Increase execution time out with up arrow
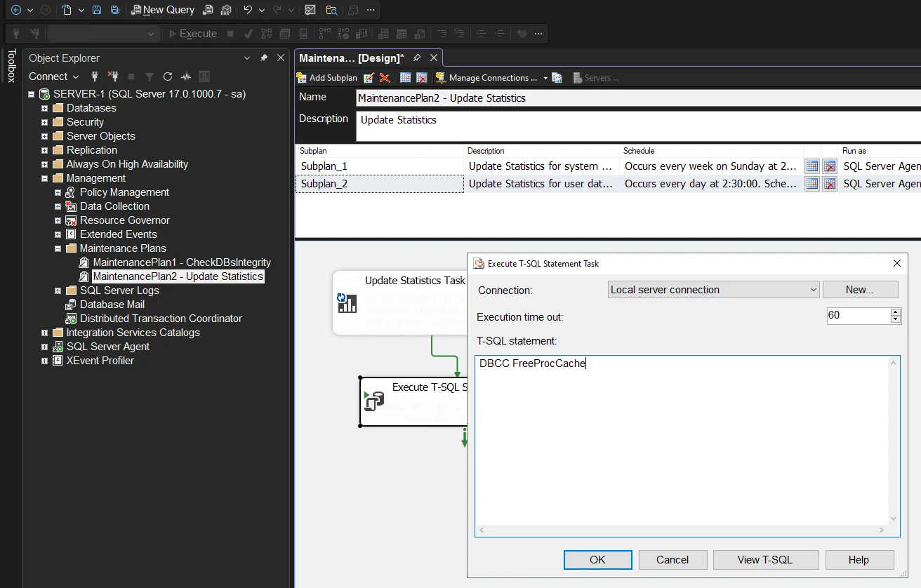The image size is (921, 588). pyautogui.click(x=895, y=312)
